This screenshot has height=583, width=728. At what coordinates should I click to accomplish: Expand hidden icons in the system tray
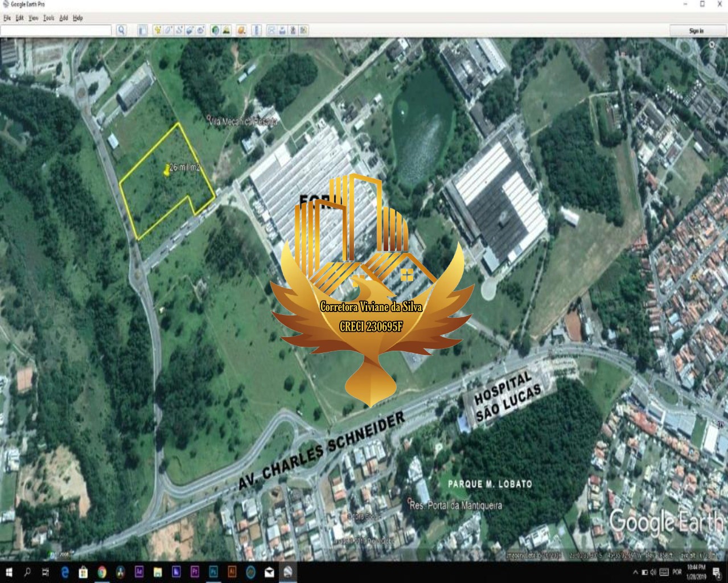636,573
